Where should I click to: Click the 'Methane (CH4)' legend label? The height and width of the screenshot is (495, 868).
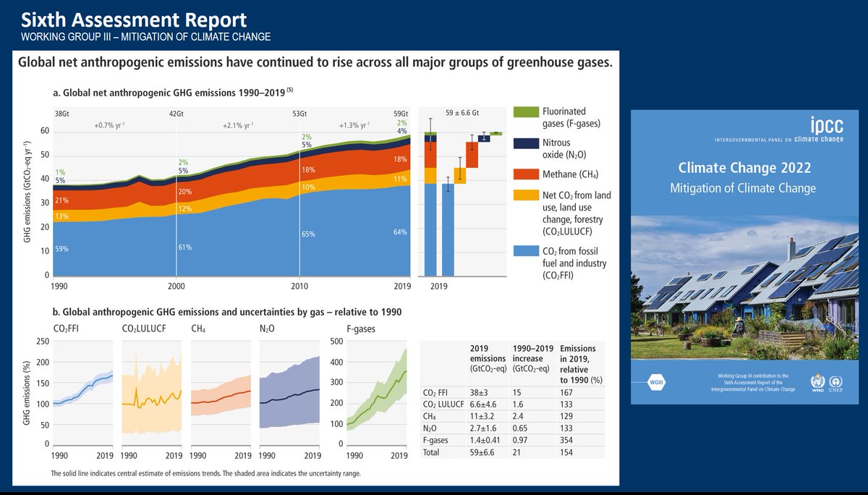[571, 174]
